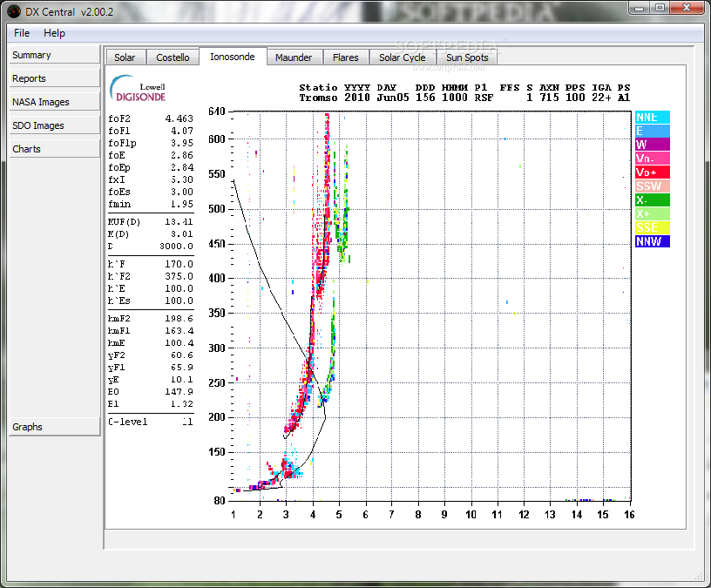Open NASA Images section

[54, 102]
